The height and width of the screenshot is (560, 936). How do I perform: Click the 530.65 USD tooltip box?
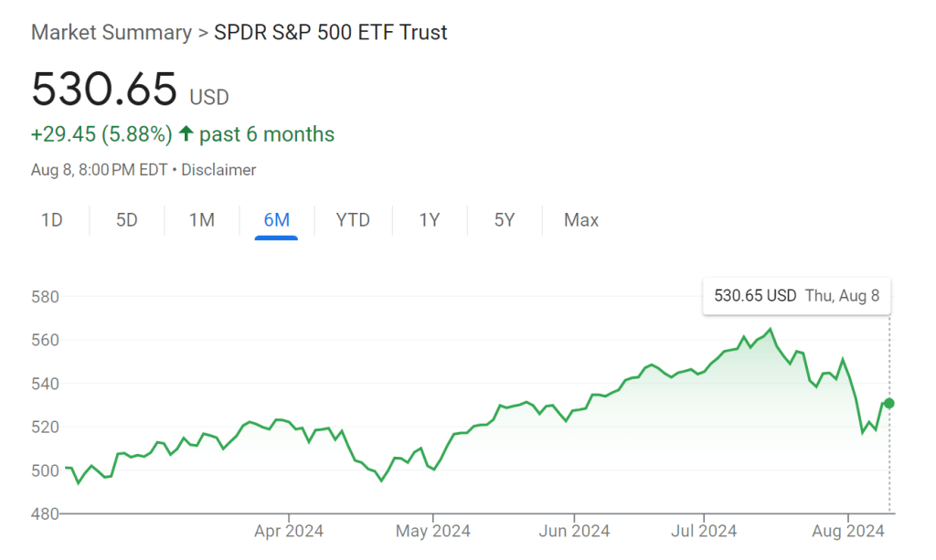796,296
